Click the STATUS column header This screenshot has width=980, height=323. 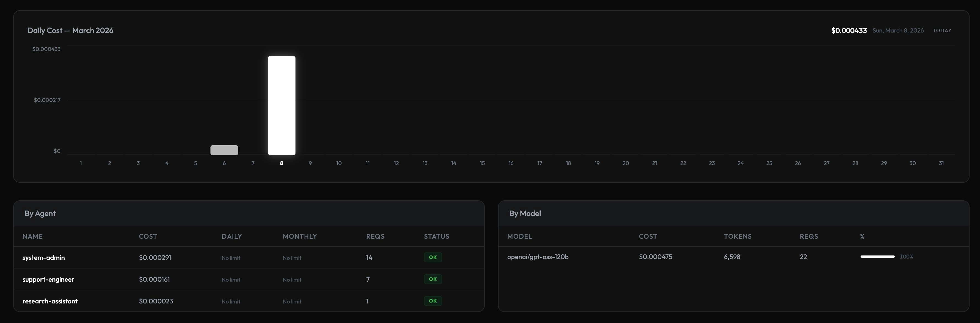pyautogui.click(x=436, y=236)
